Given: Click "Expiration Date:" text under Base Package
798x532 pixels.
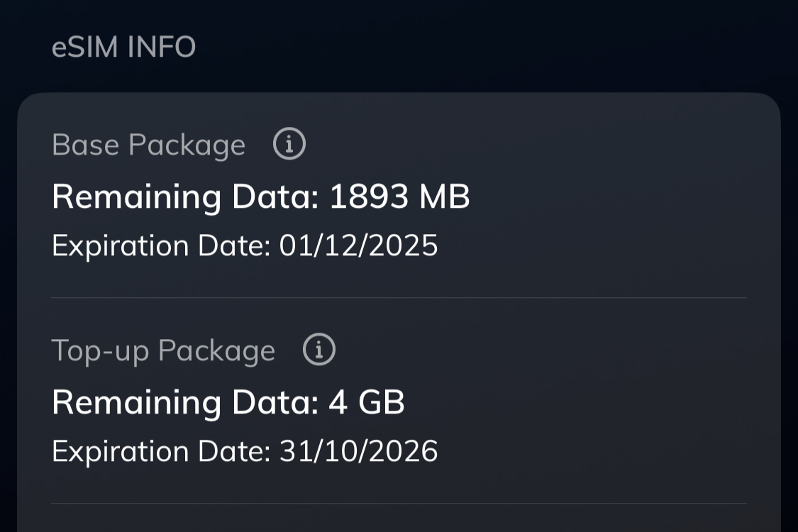Looking at the screenshot, I should [161, 246].
